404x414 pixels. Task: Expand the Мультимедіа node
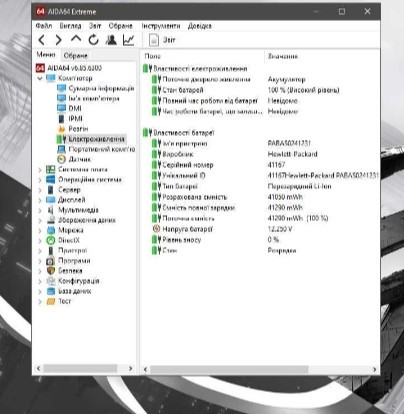[40, 210]
